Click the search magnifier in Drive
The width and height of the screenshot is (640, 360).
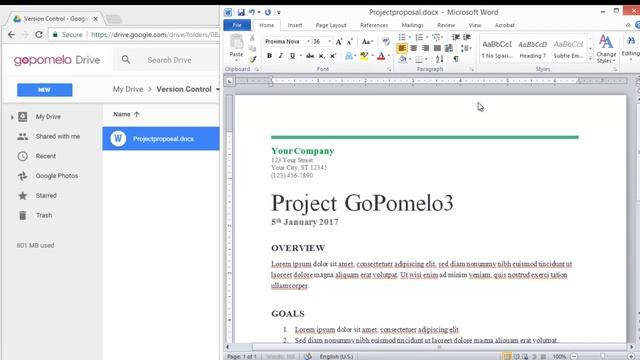coord(126,60)
